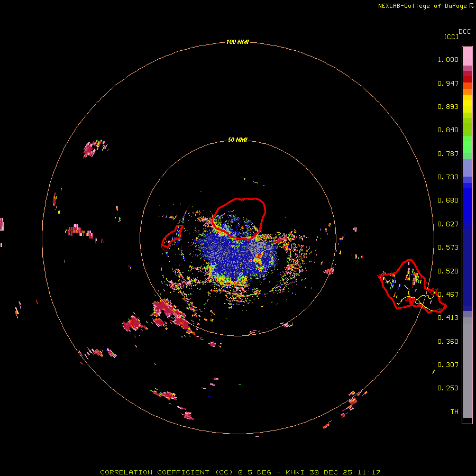Click the 0.573 scale value

[x=448, y=248]
